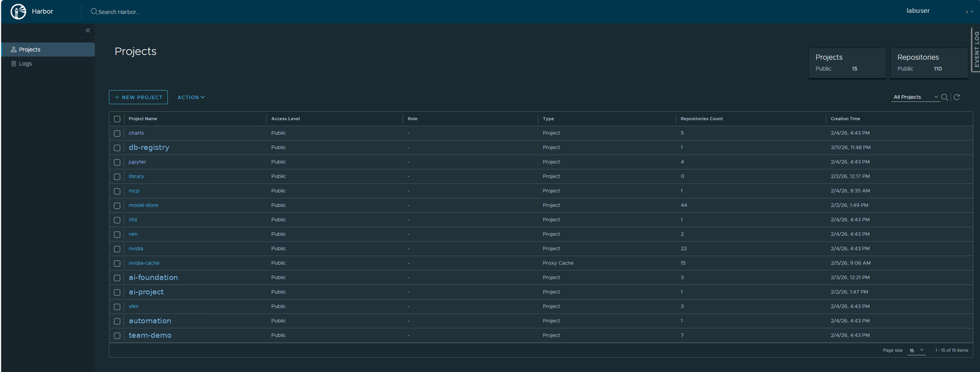
Task: Click the Type column header
Action: tap(548, 119)
